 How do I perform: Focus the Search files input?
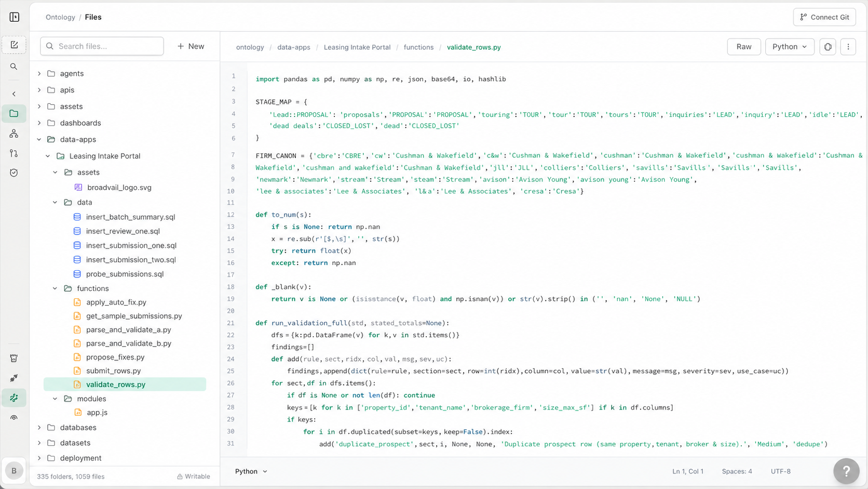[x=102, y=46]
